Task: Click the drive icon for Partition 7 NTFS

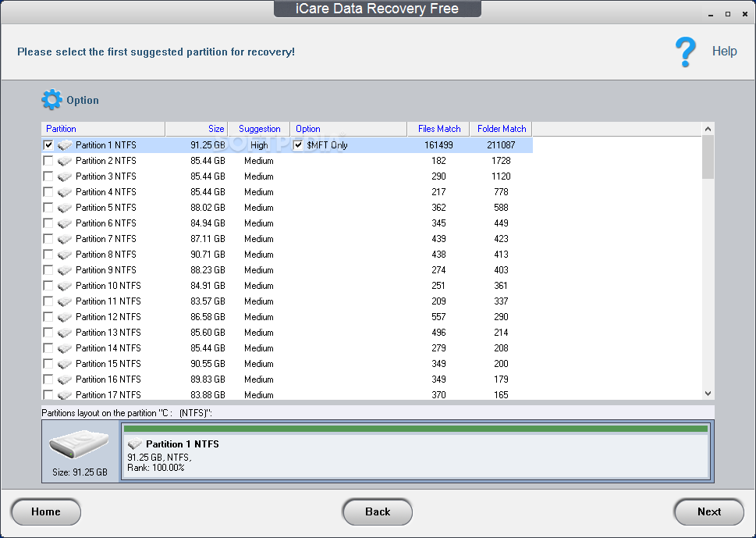Action: 65,239
